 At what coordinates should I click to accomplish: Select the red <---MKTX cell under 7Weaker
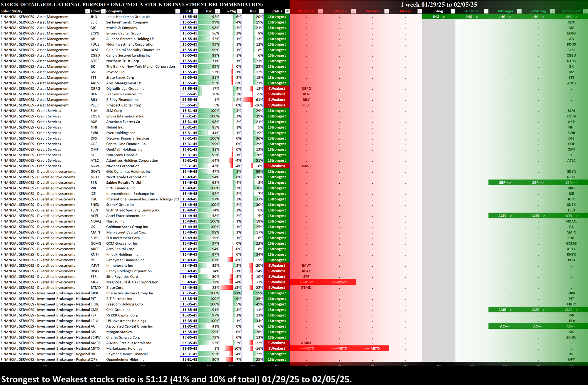[x=372, y=349]
